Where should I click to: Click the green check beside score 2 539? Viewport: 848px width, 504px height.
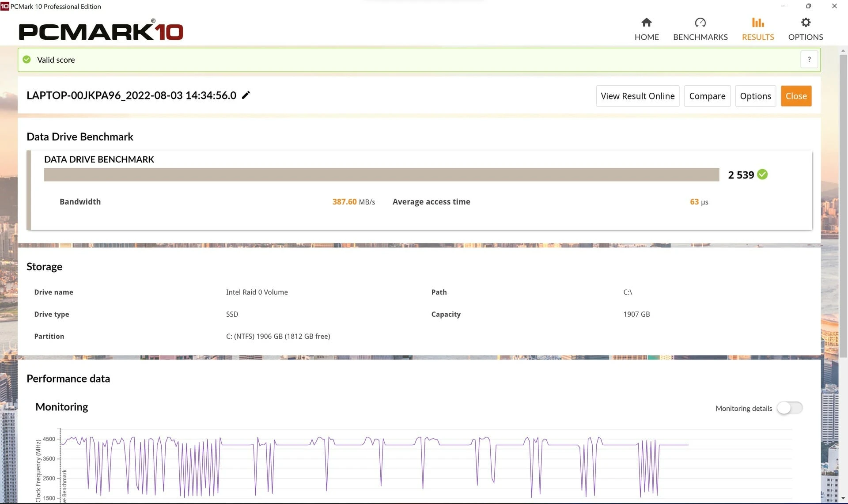(762, 174)
